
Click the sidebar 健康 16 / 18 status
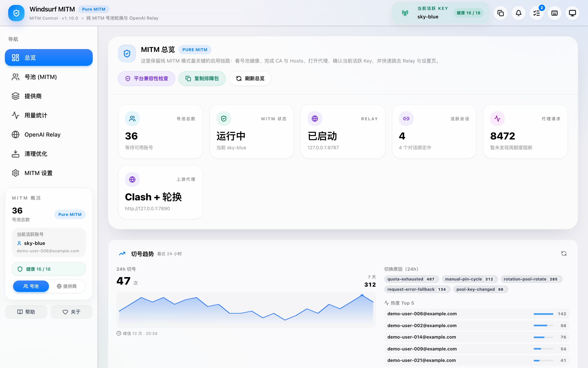(x=49, y=269)
